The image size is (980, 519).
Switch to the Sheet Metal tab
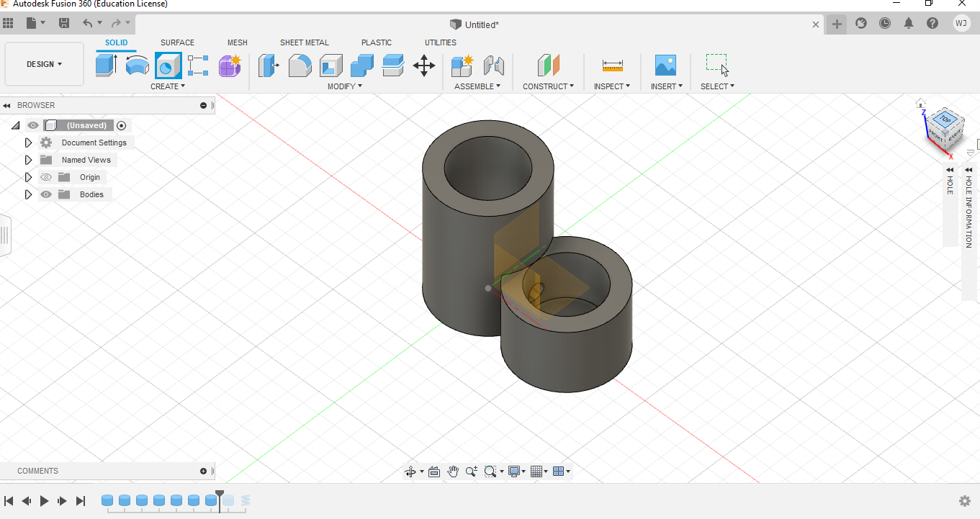click(x=304, y=42)
